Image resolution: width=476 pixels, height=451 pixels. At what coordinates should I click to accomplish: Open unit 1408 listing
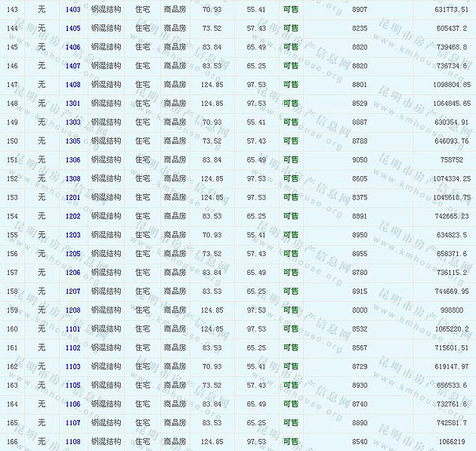pyautogui.click(x=73, y=85)
